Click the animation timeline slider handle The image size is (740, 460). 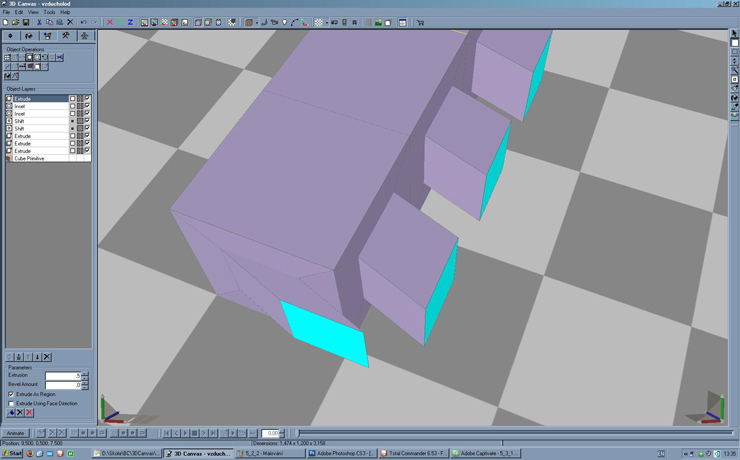click(298, 433)
